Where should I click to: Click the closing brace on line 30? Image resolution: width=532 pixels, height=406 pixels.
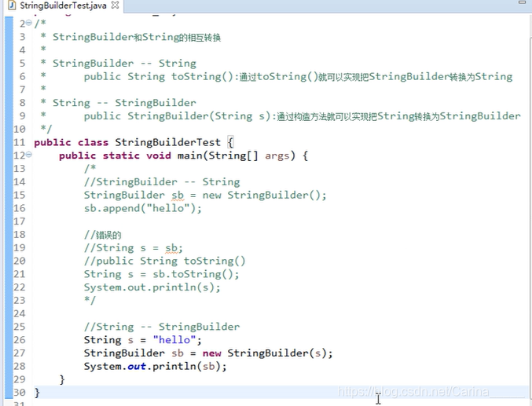coord(37,393)
